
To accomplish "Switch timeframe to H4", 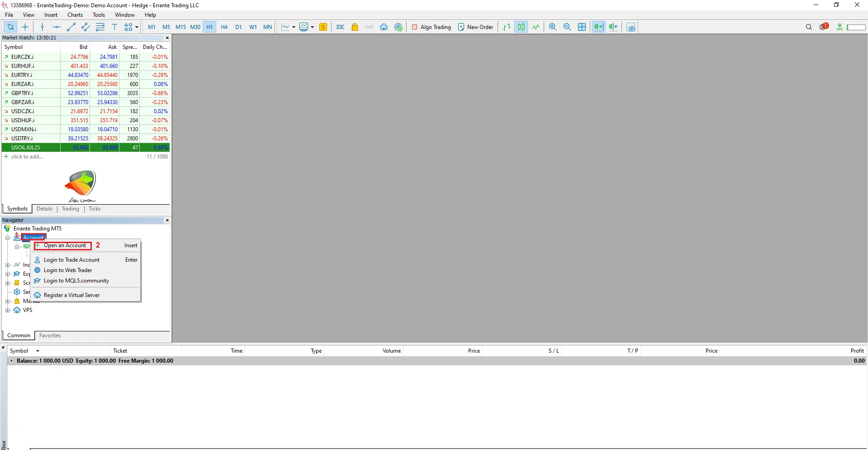I will tap(224, 27).
